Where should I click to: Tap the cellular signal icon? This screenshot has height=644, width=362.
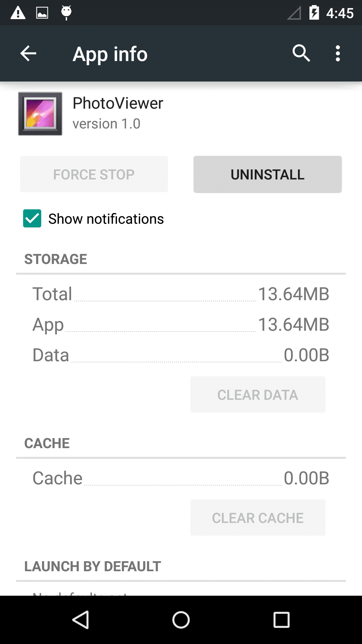294,13
